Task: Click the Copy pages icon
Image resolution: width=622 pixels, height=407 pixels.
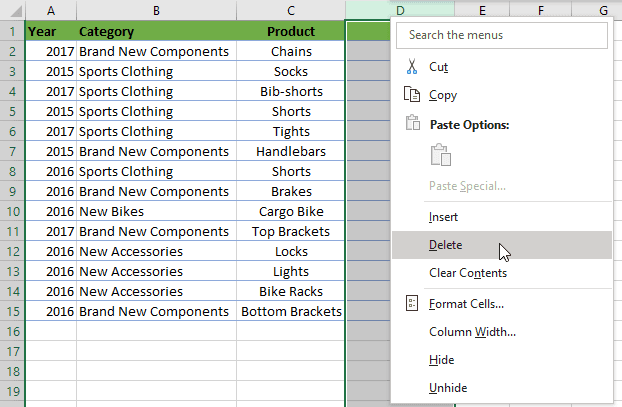Action: pyautogui.click(x=412, y=94)
